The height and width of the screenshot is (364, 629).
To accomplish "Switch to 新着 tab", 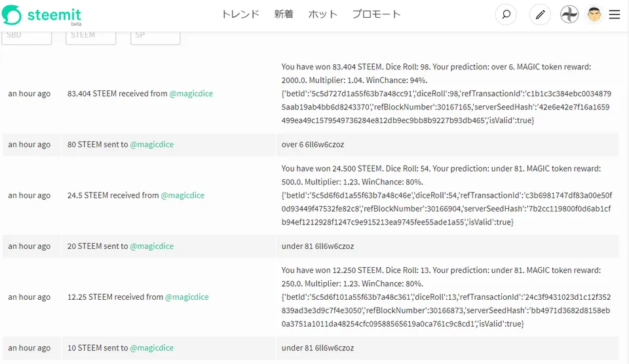I will pyautogui.click(x=284, y=14).
